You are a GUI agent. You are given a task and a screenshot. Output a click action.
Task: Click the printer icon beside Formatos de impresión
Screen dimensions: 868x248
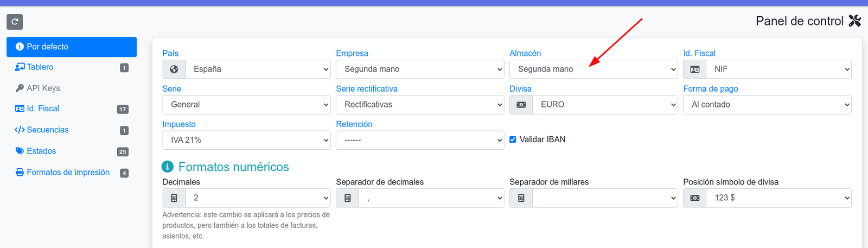click(20, 172)
